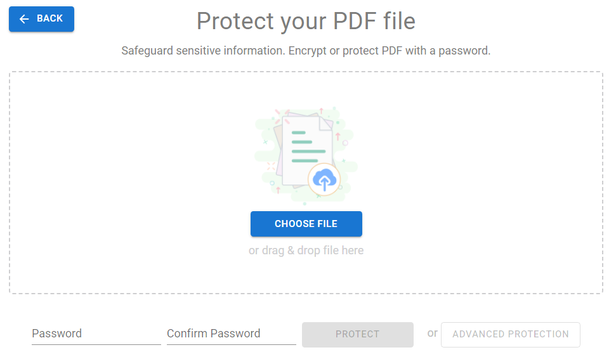Click the underline beneath the Password field
The height and width of the screenshot is (364, 616).
[96, 344]
